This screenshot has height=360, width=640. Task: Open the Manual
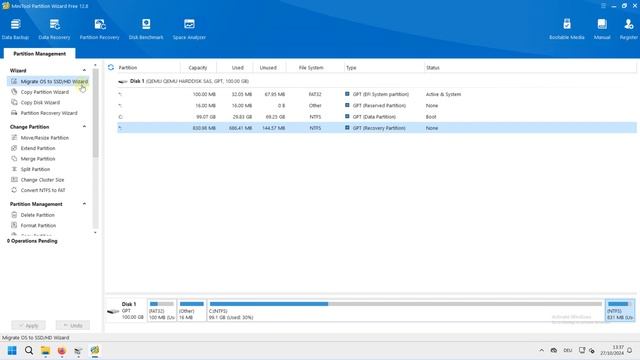coord(602,29)
